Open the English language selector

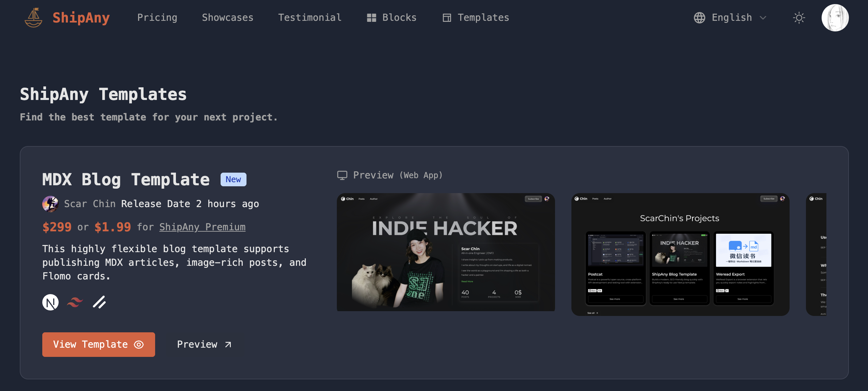pyautogui.click(x=731, y=18)
